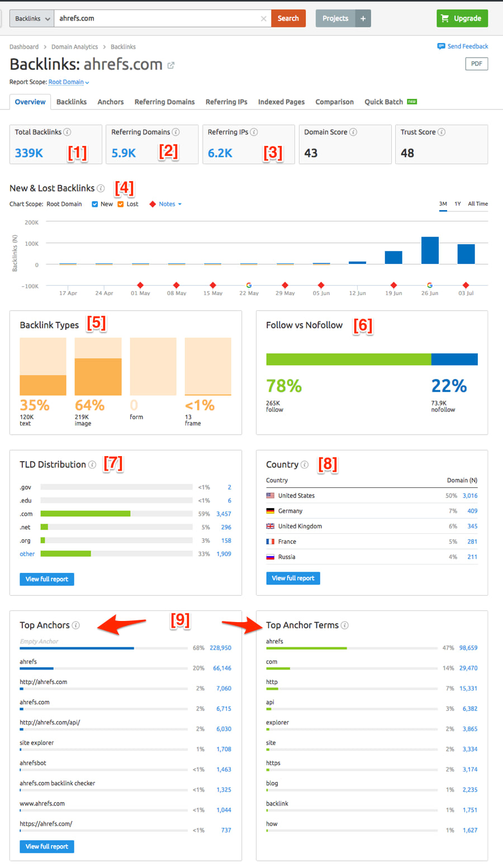Viewport: 503px width, 868px height.
Task: Click the PDF export button
Action: 477,64
